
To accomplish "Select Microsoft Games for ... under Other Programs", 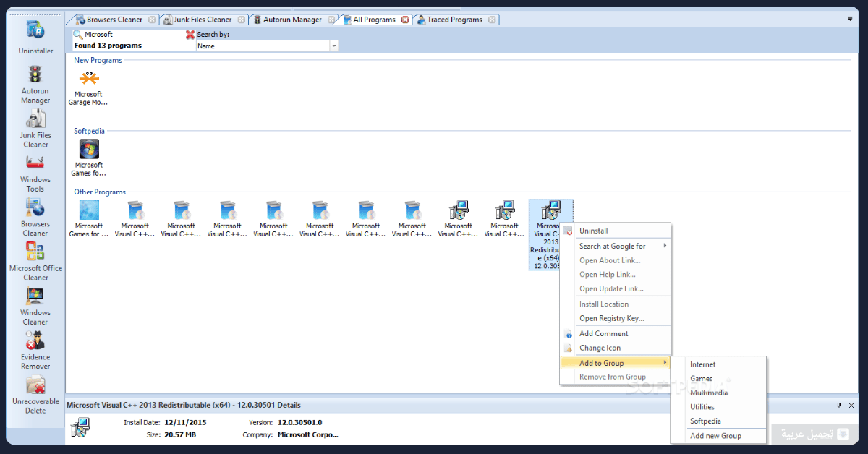I will tap(89, 219).
